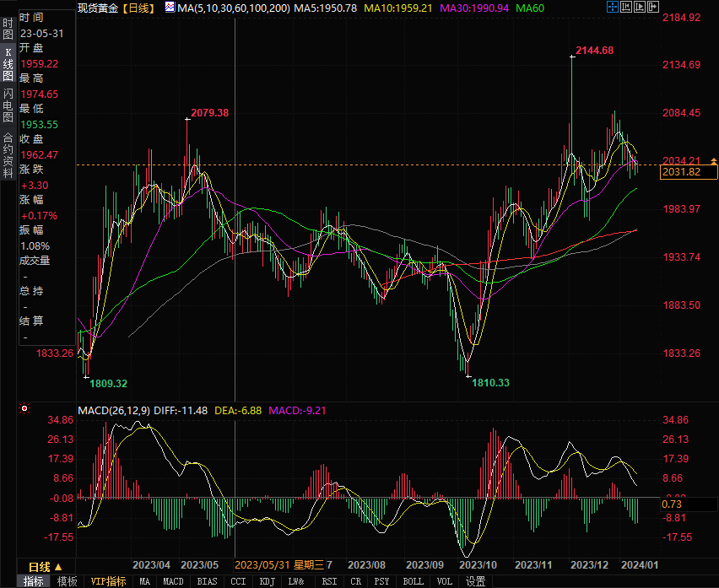Image resolution: width=719 pixels, height=588 pixels.
Task: Show the VOL volume indicator
Action: [x=445, y=581]
